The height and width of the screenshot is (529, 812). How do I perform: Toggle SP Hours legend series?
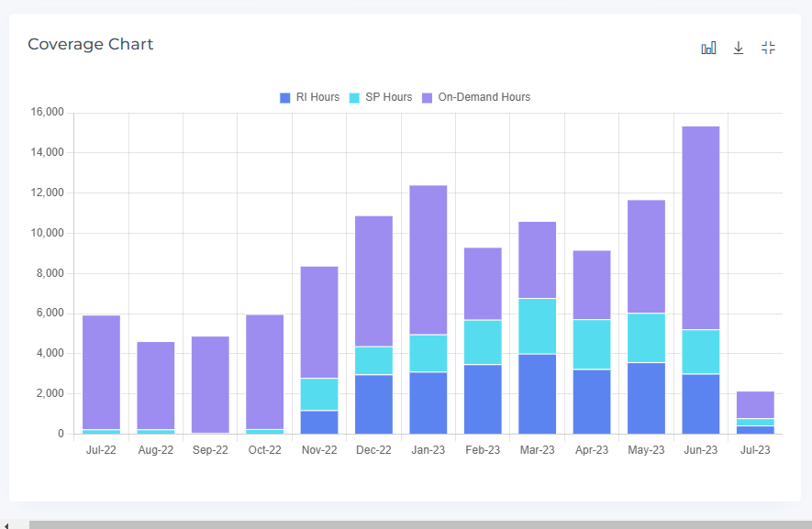click(388, 97)
